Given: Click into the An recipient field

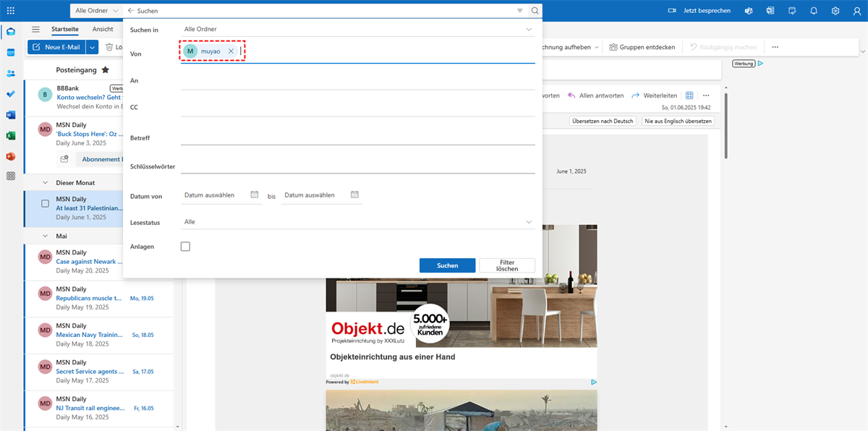Looking at the screenshot, I should (x=358, y=81).
